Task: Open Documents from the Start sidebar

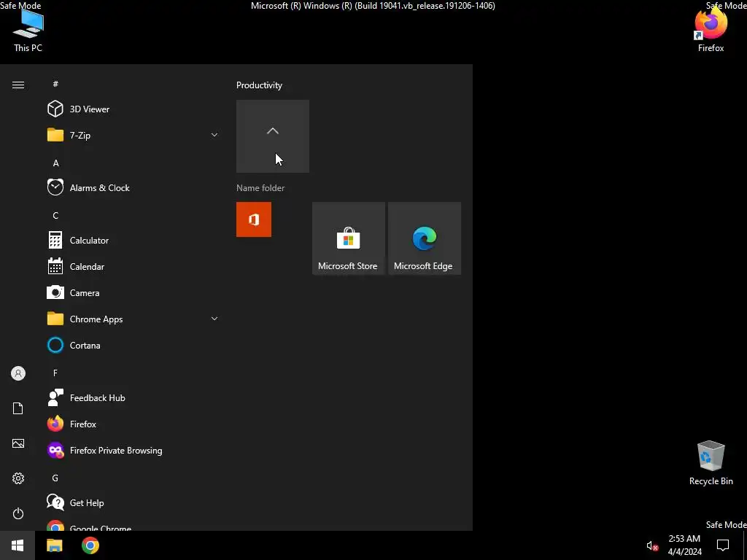Action: [18, 408]
